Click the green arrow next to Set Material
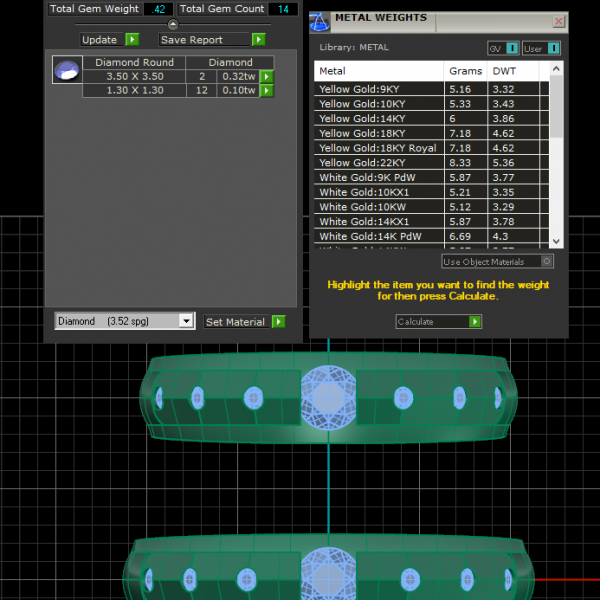The height and width of the screenshot is (600, 600). pyautogui.click(x=278, y=322)
